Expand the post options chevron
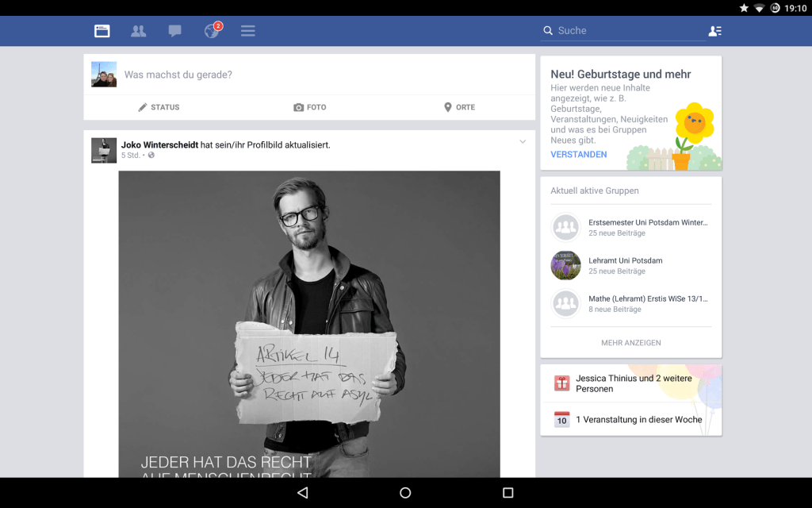 [523, 142]
